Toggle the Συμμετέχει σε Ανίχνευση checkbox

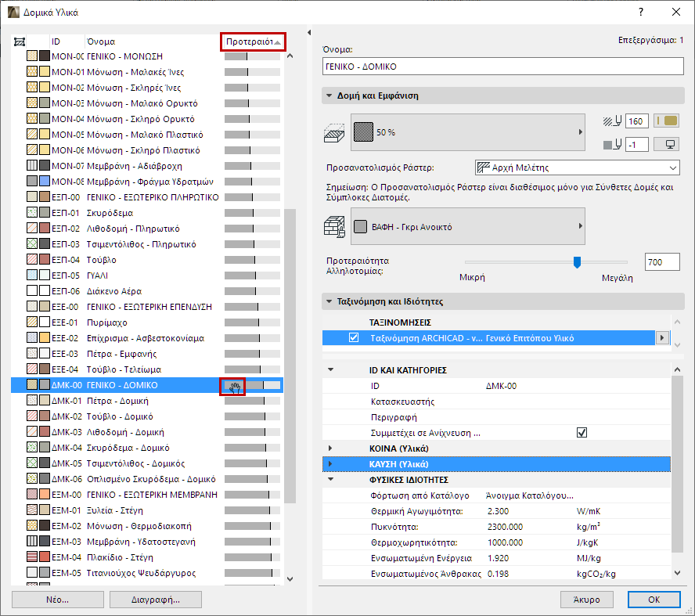coord(582,433)
